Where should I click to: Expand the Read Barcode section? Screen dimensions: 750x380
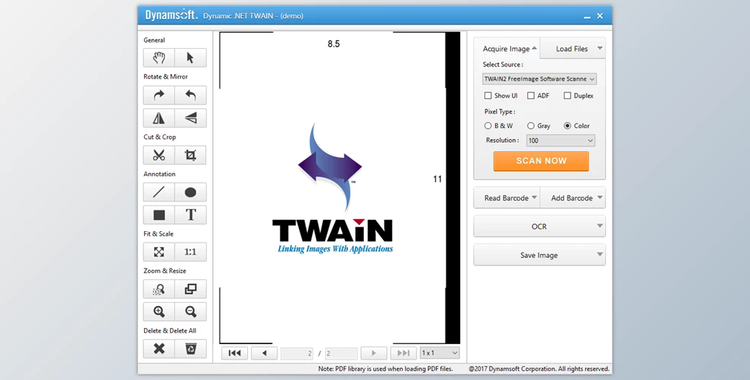(507, 198)
